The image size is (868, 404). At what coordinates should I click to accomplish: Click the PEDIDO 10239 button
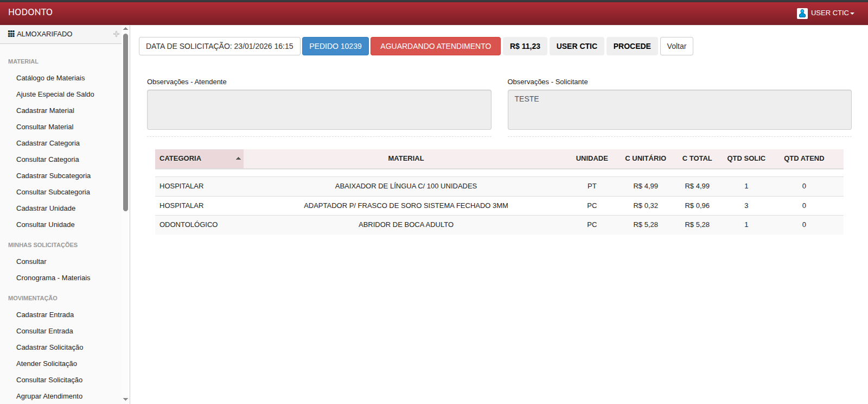[x=335, y=46]
